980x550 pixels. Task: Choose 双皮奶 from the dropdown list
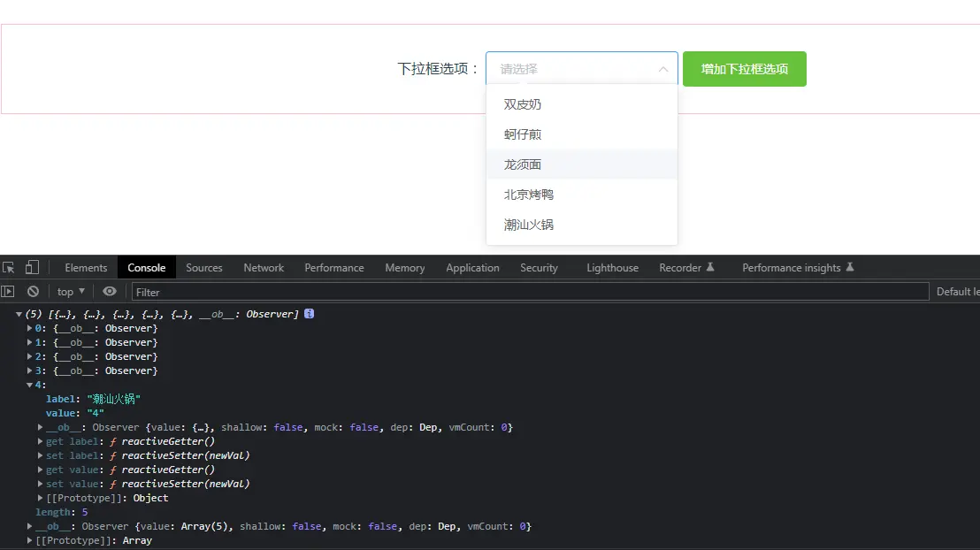click(582, 104)
